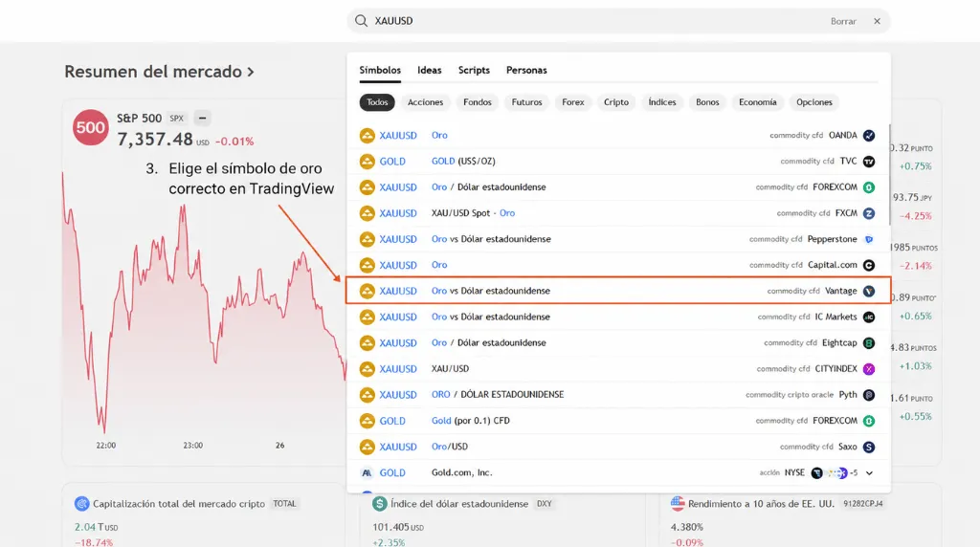Viewport: 980px width, 547px height.
Task: Click the dollar index green icon
Action: tap(379, 503)
